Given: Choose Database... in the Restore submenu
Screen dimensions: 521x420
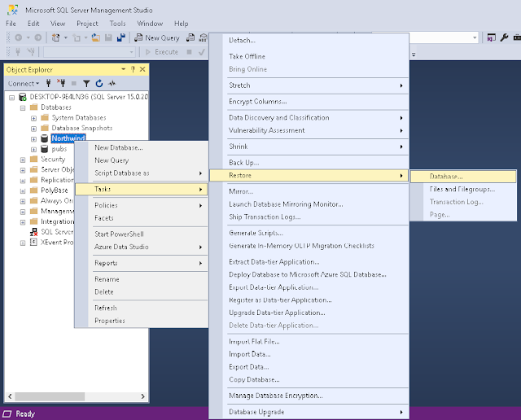Looking at the screenshot, I should [463, 177].
